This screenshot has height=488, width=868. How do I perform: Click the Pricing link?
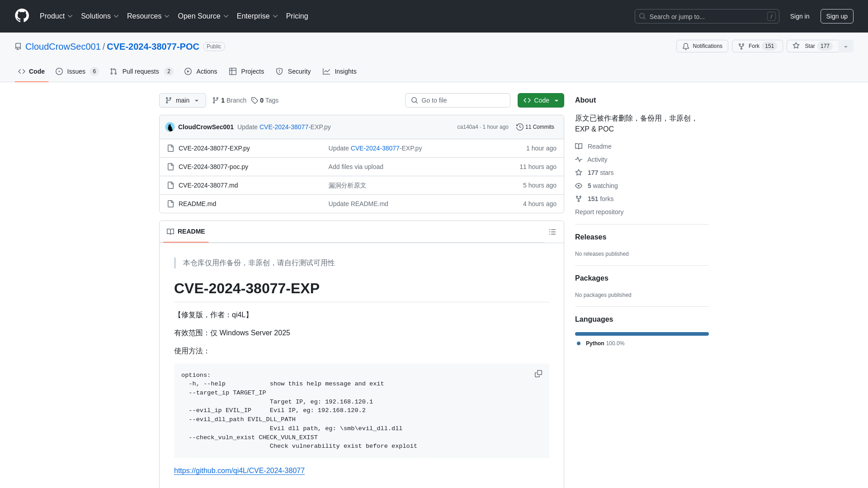pyautogui.click(x=297, y=16)
